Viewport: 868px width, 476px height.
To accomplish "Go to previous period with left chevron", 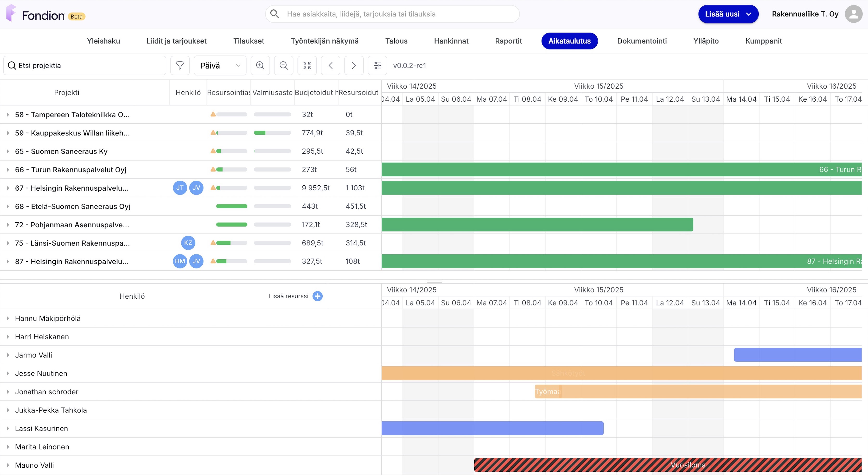I will click(x=330, y=65).
